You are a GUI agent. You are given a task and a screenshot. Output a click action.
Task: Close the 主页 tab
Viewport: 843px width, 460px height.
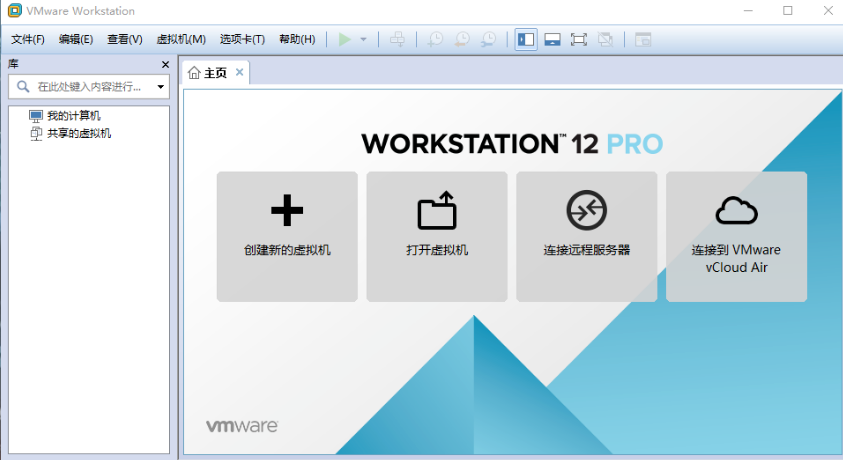[239, 72]
